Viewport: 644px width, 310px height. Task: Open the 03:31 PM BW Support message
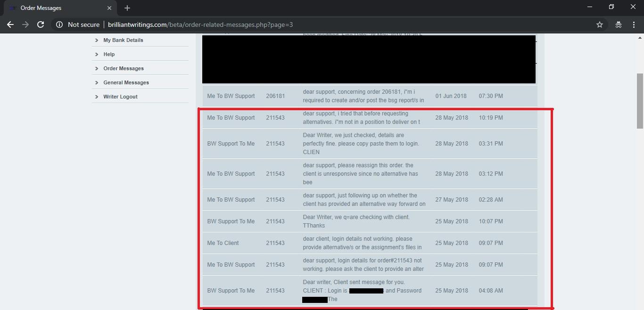coord(361,144)
